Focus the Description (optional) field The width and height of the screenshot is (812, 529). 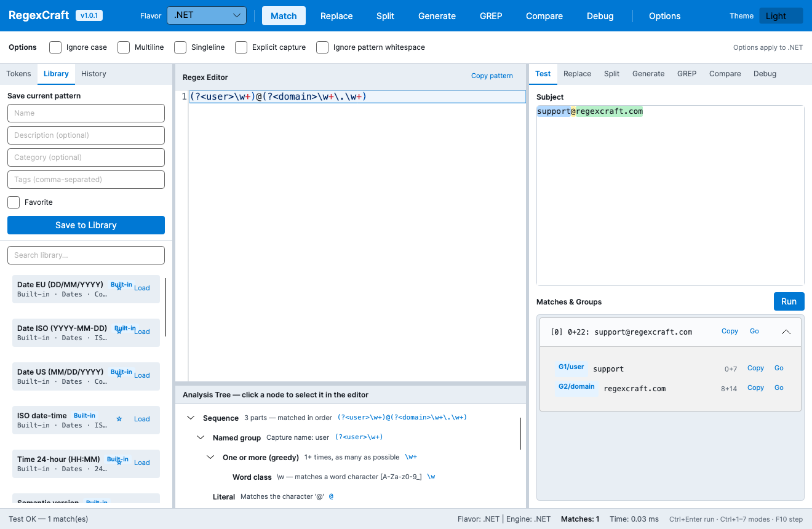(x=86, y=135)
